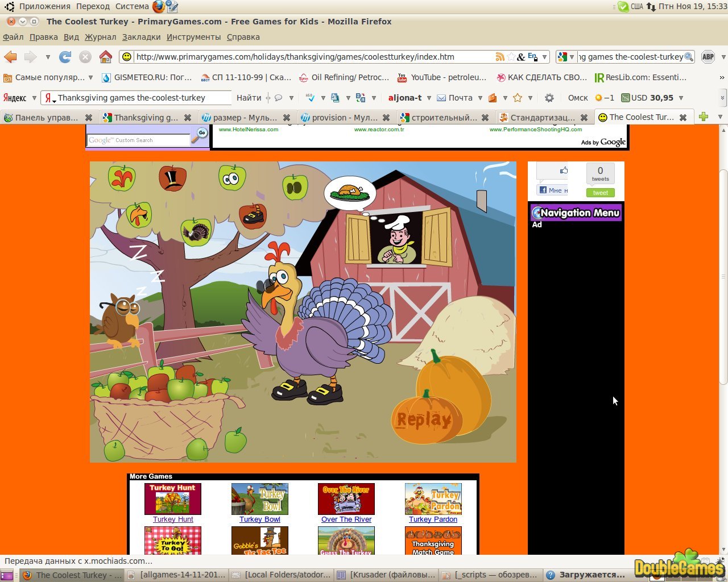
Task: Click the green tweet button
Action: click(x=601, y=193)
